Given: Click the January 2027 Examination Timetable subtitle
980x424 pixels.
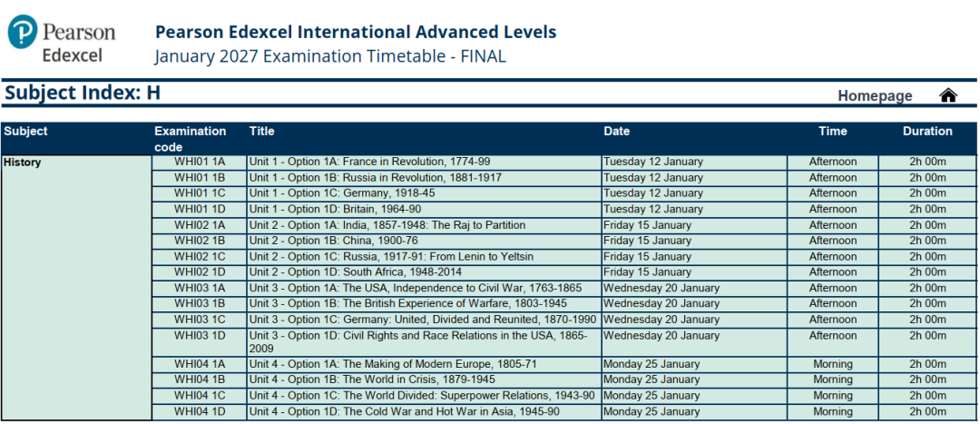Looking at the screenshot, I should (330, 56).
